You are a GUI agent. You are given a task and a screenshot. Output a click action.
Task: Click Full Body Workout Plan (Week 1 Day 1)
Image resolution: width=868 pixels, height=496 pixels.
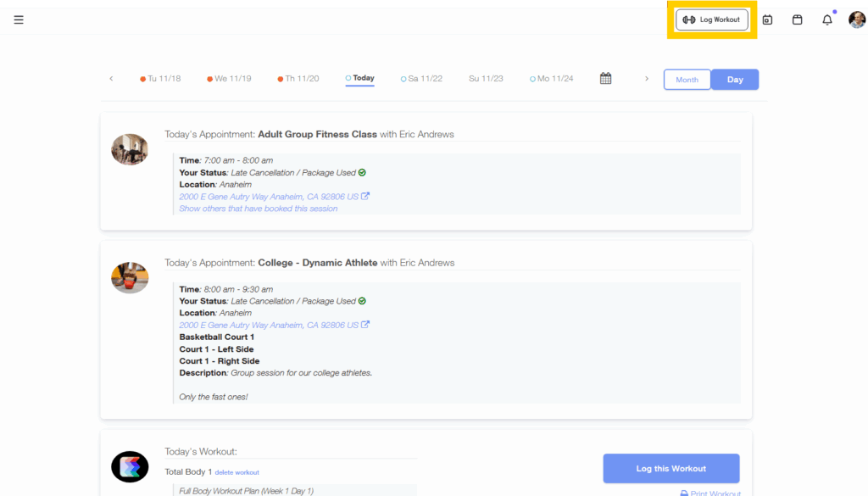[247, 491]
